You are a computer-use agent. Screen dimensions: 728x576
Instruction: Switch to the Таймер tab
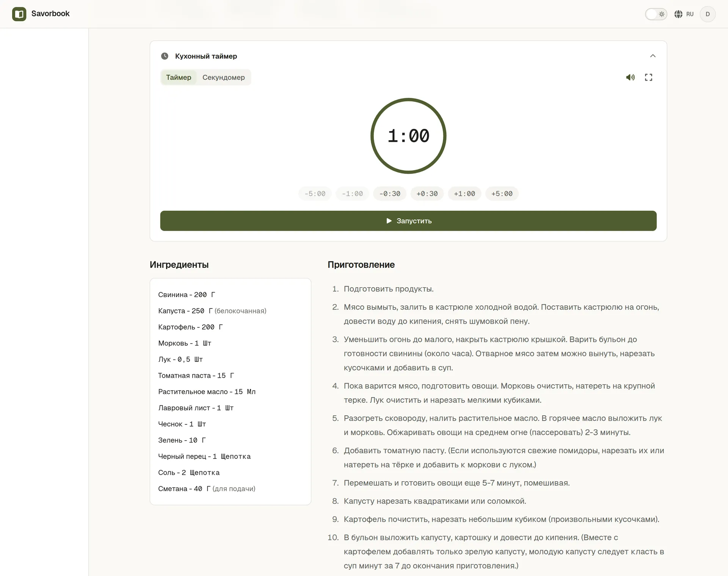pos(179,77)
